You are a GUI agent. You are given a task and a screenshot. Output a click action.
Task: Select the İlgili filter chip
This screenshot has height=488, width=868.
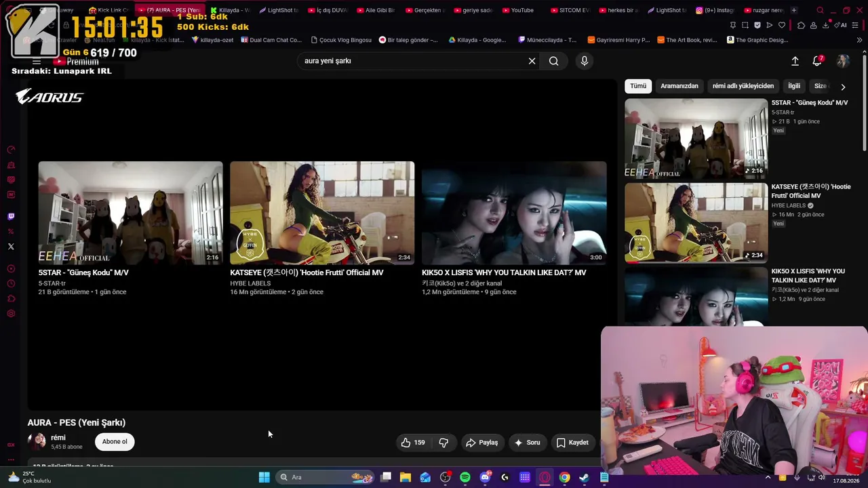point(794,86)
